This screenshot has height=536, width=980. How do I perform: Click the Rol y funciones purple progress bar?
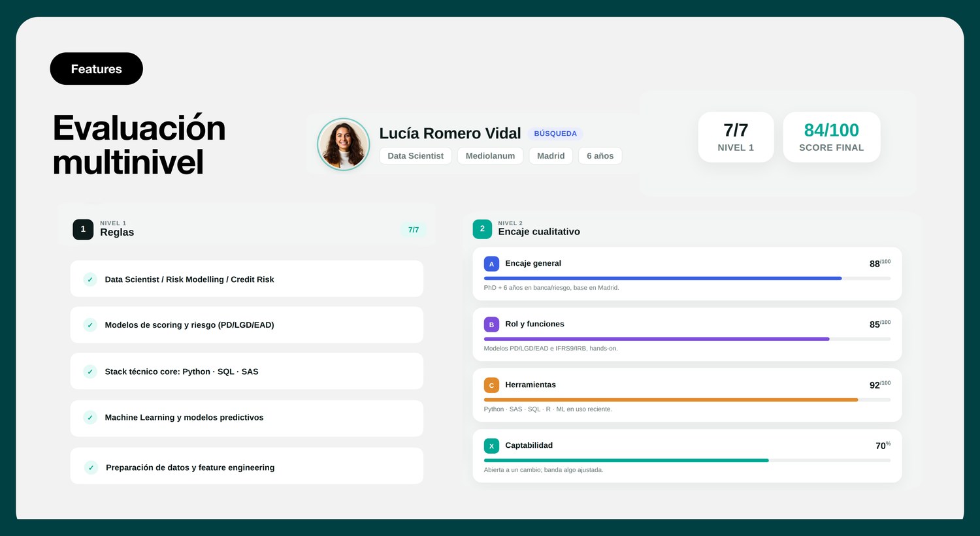click(657, 339)
